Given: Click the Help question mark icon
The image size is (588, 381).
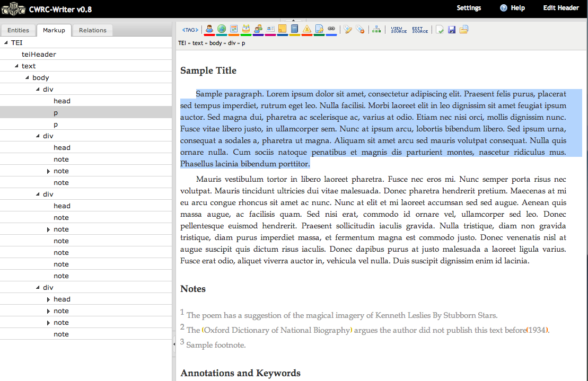Looking at the screenshot, I should [x=504, y=8].
